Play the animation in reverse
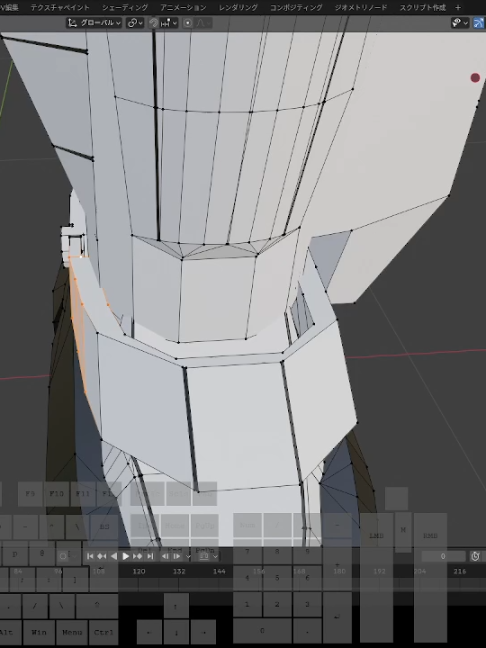 point(114,556)
